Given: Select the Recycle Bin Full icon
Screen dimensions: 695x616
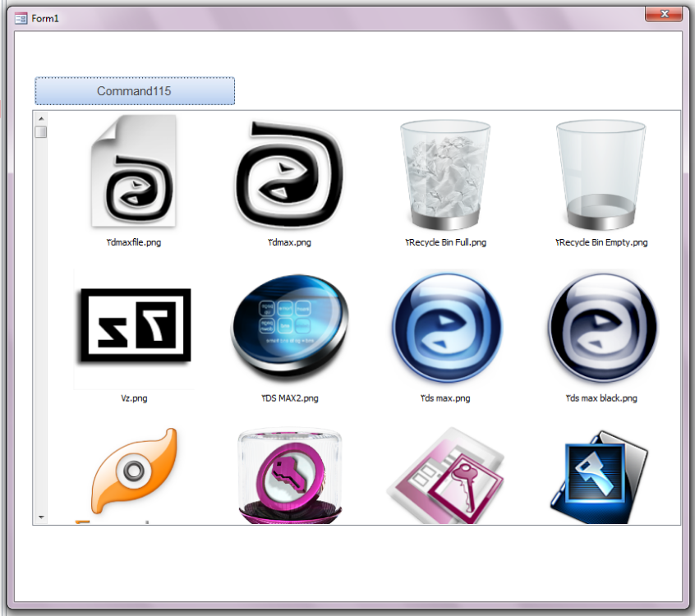Looking at the screenshot, I should pyautogui.click(x=445, y=175).
